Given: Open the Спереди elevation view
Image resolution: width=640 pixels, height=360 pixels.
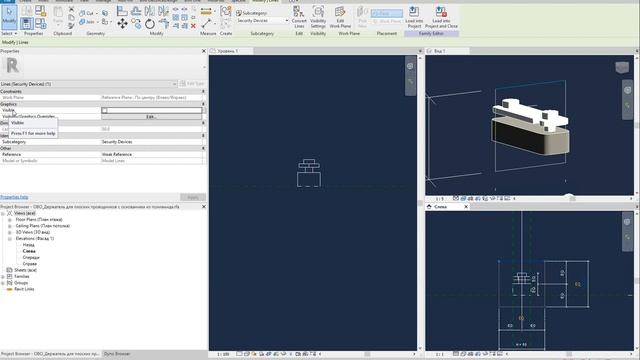Looking at the screenshot, I should pos(31,258).
